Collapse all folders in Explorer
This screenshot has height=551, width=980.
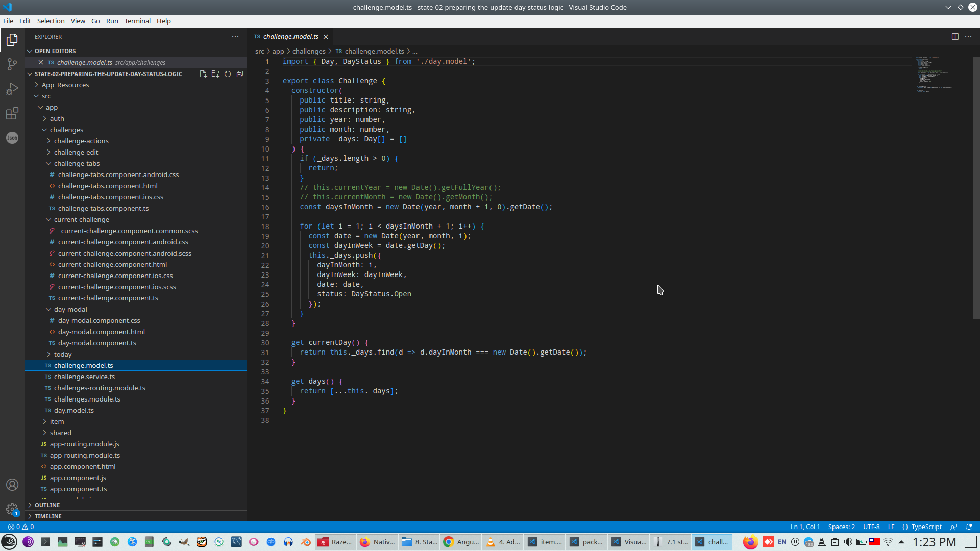point(240,74)
